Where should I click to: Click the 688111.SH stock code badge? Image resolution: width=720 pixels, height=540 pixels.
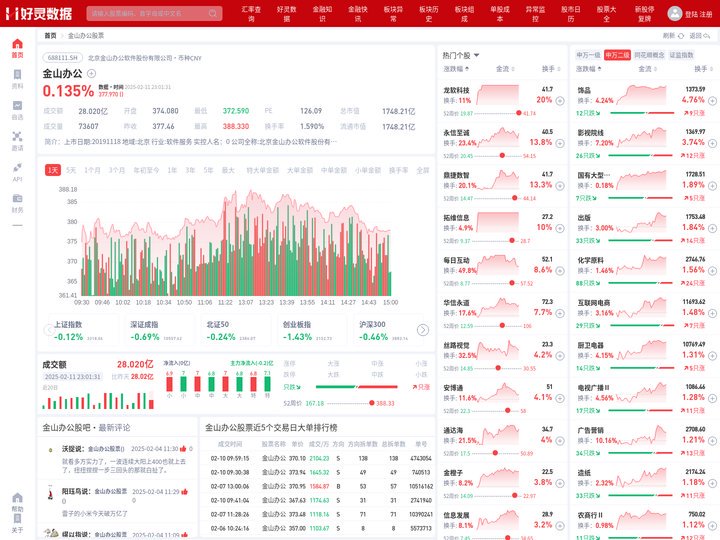(x=63, y=58)
